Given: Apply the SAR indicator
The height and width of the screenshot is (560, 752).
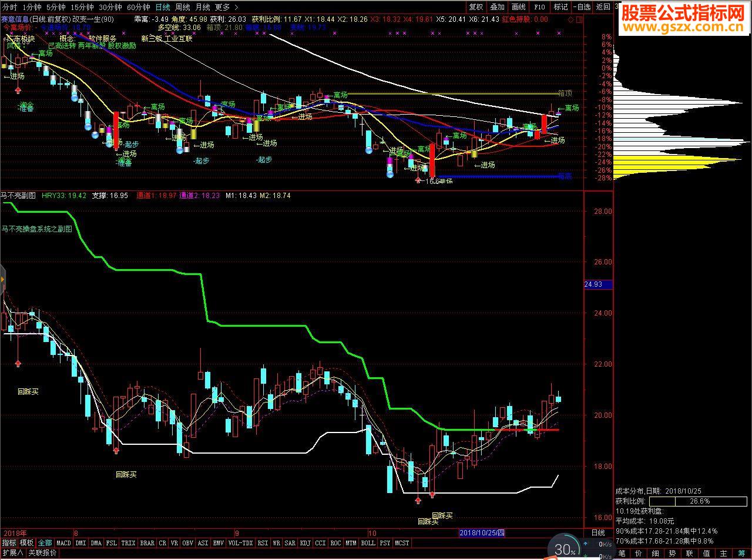Looking at the screenshot, I should [x=290, y=543].
